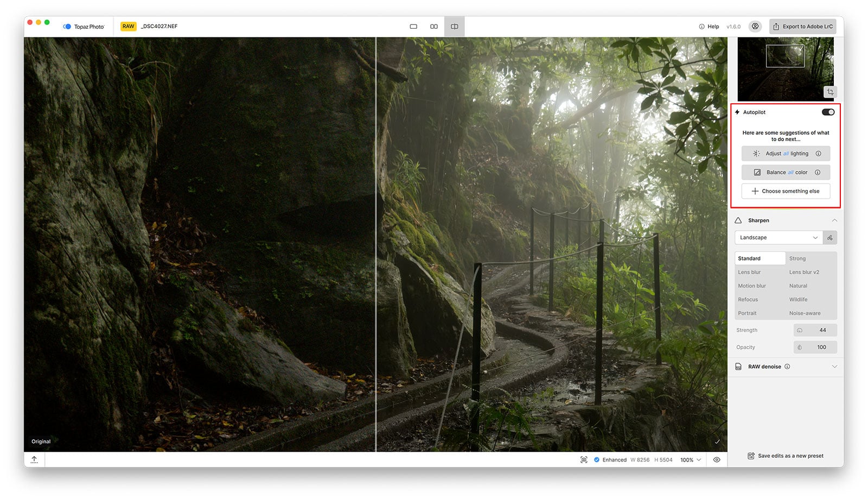Viewport: 868px width, 499px height.
Task: Select the Natural sharpen model
Action: click(x=798, y=286)
